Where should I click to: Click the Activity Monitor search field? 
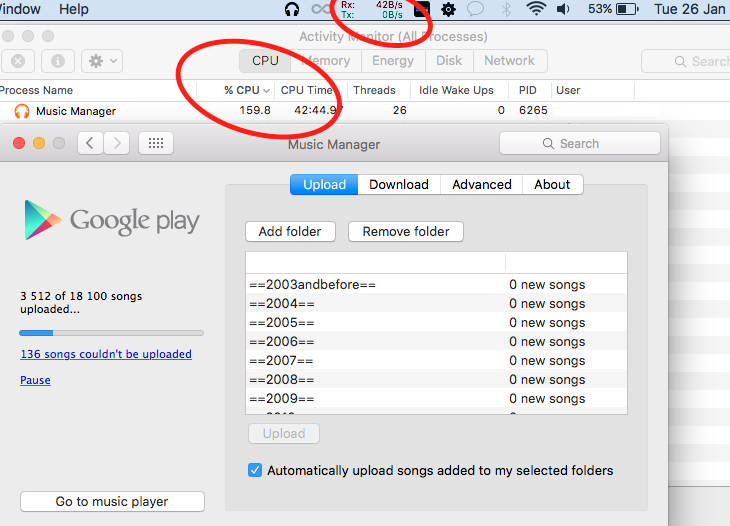pos(686,61)
